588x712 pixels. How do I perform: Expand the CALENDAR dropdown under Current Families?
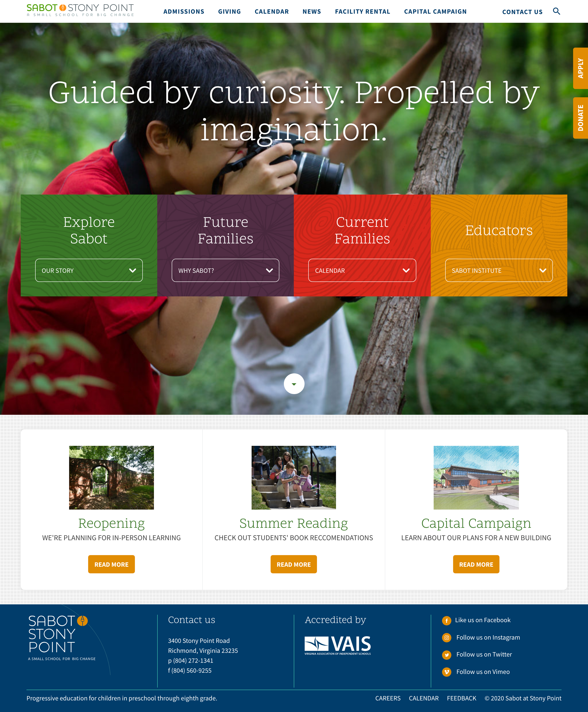click(x=362, y=270)
